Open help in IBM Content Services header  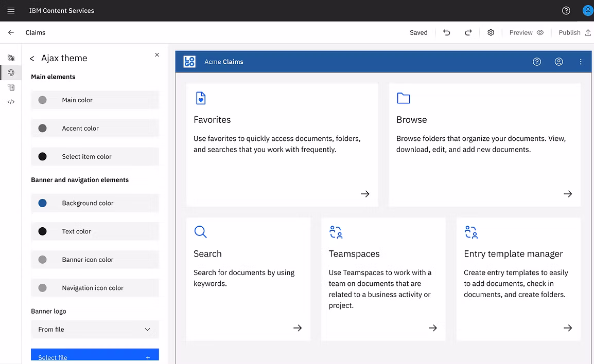click(566, 11)
